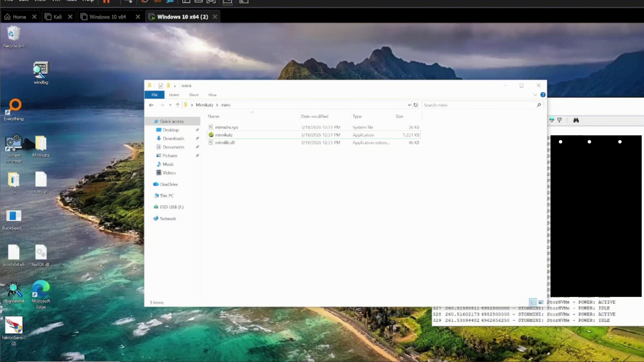Select the Kitty.efi file on the desktop
644x362 pixels.
pyautogui.click(x=41, y=183)
